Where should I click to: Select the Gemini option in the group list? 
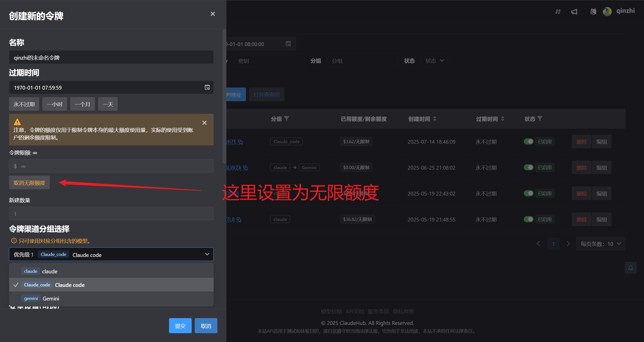[50, 298]
